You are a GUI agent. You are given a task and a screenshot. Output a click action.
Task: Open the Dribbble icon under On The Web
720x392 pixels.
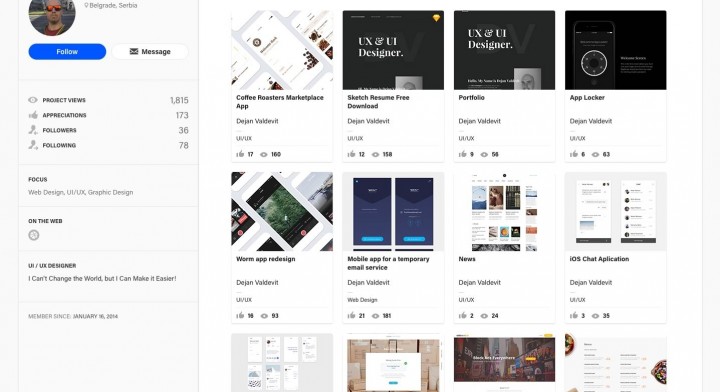(x=34, y=235)
